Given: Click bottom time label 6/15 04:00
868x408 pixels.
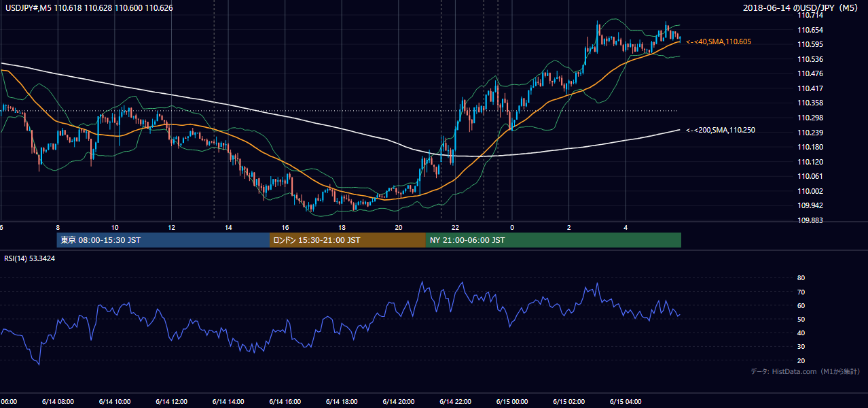Looking at the screenshot, I should coord(626,402).
